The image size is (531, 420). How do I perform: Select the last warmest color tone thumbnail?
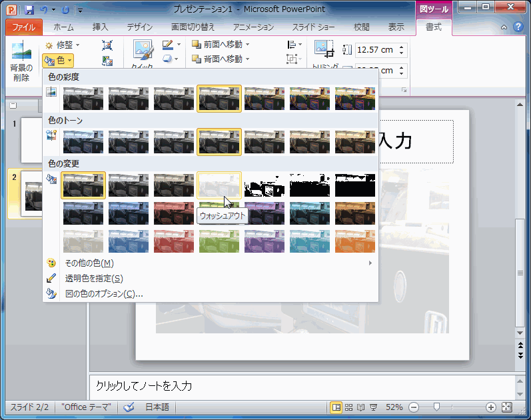(x=355, y=142)
